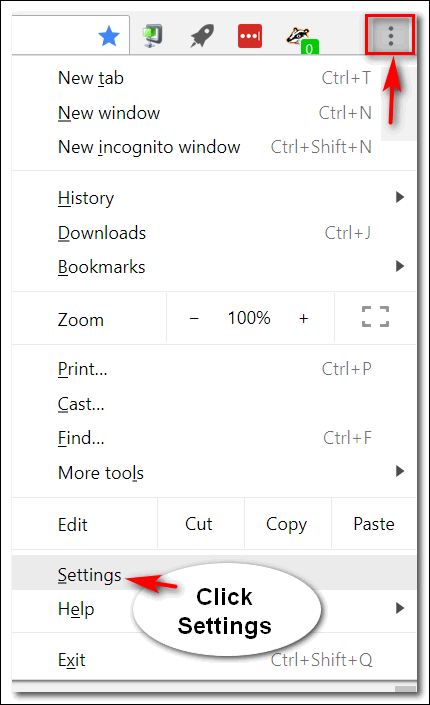Viewport: 430px width, 705px height.
Task: Open the green monitor extension icon
Action: (152, 36)
